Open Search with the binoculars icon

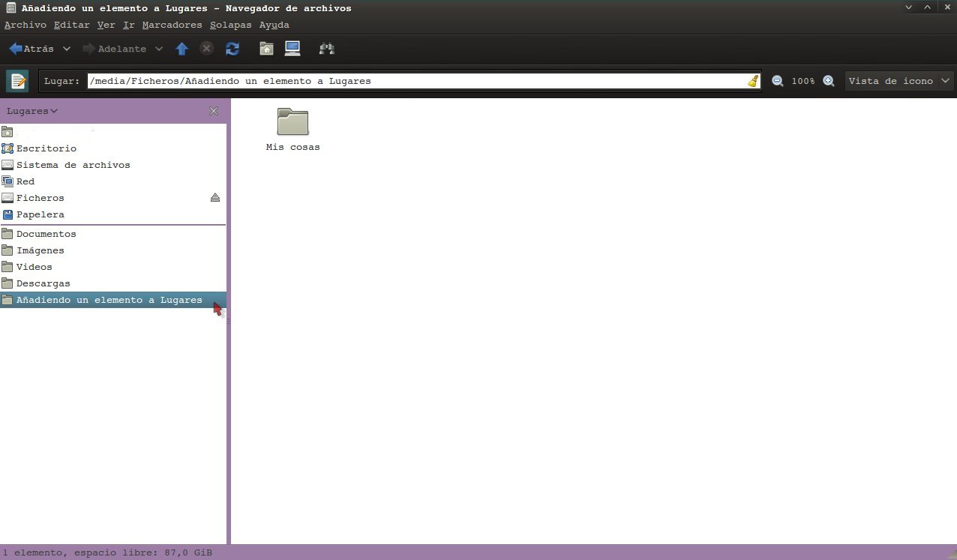pyautogui.click(x=326, y=49)
